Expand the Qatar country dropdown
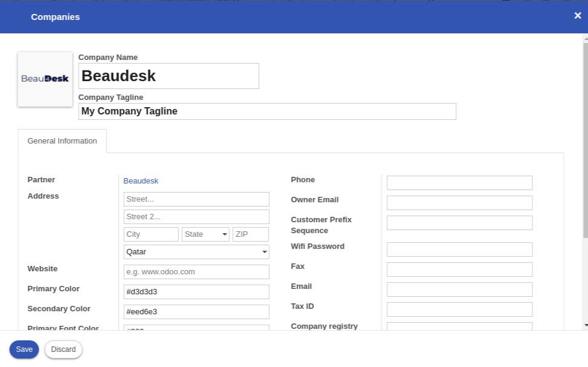The image size is (588, 367). pyautogui.click(x=197, y=252)
